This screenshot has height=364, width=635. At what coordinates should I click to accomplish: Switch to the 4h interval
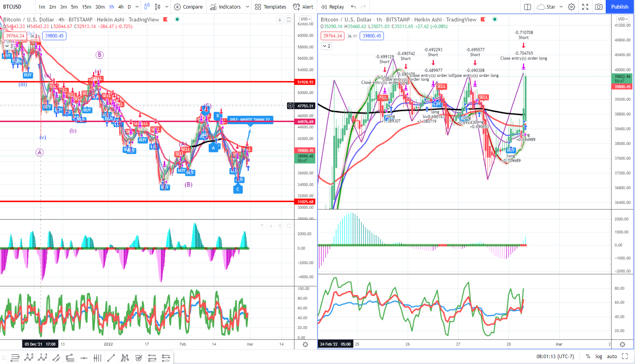(x=121, y=7)
